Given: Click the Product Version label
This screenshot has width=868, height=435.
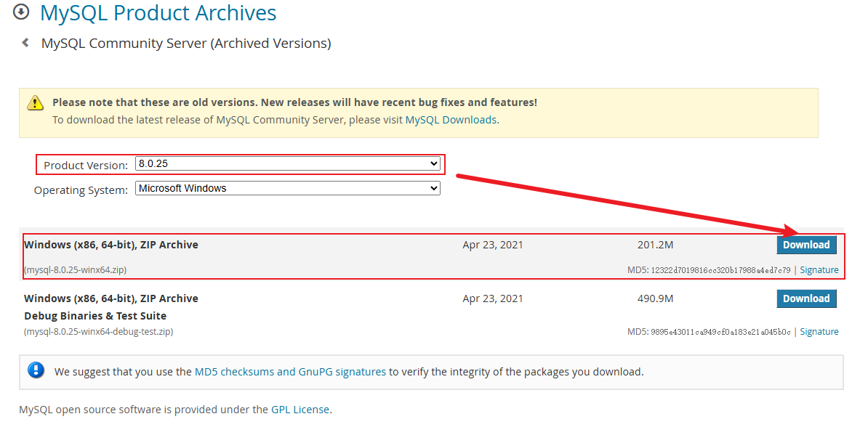Looking at the screenshot, I should [x=86, y=166].
